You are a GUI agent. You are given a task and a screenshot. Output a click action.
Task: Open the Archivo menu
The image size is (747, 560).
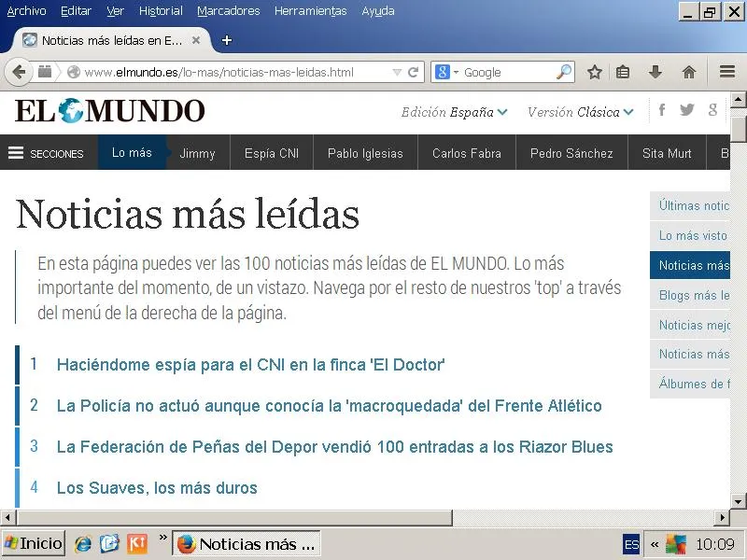tap(27, 10)
